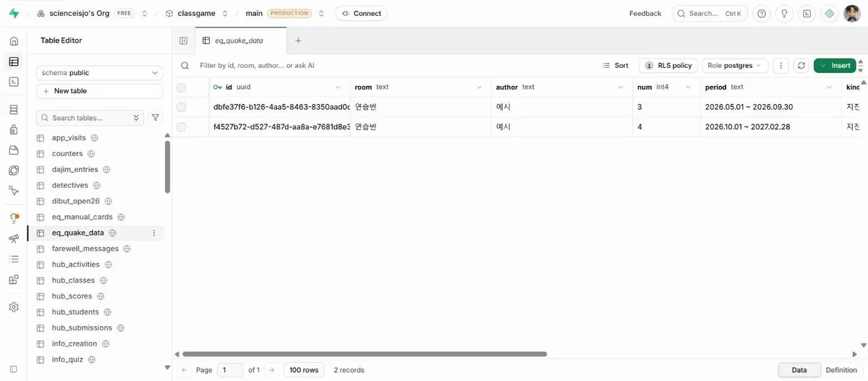The image size is (868, 381).
Task: Click the refresh table data icon
Action: pyautogui.click(x=801, y=65)
